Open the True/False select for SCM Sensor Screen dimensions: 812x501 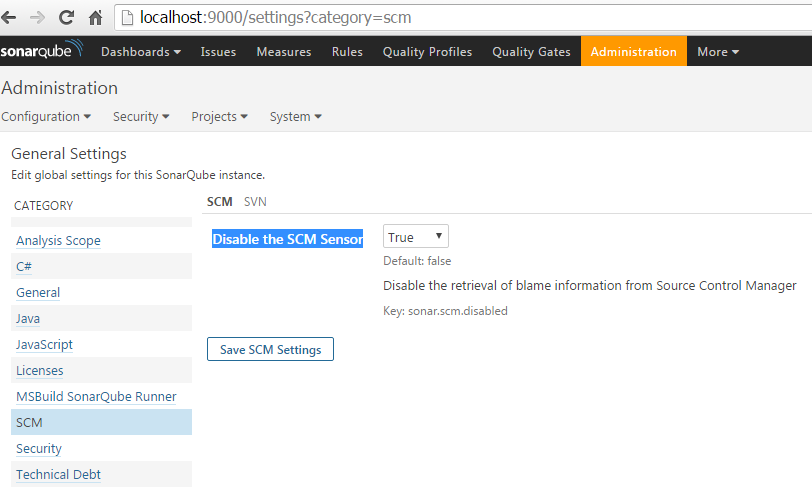coord(415,237)
